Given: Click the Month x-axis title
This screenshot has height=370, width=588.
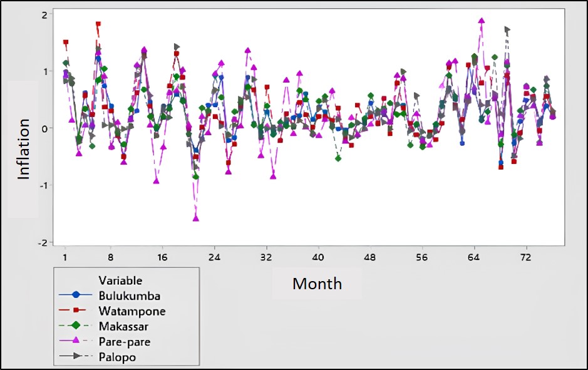Looking at the screenshot, I should [x=317, y=284].
